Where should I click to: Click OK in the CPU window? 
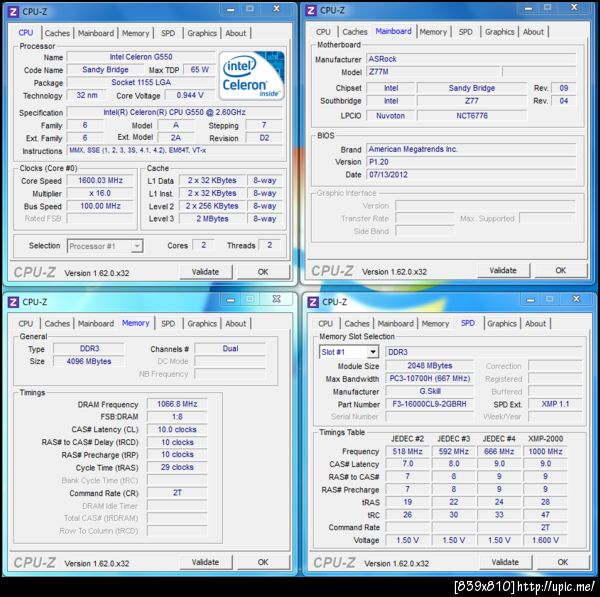point(263,272)
